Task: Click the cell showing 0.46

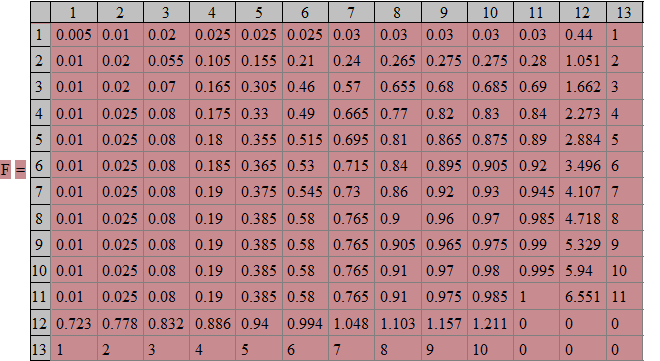Action: [305, 86]
